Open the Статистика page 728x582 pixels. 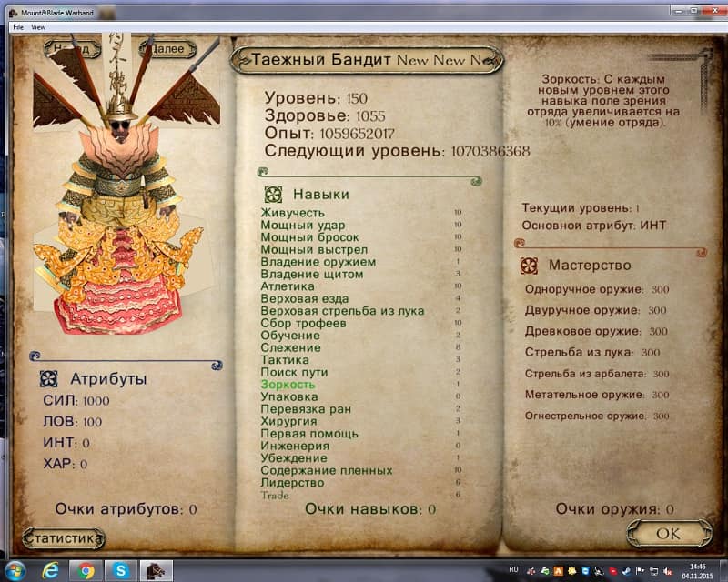click(63, 538)
